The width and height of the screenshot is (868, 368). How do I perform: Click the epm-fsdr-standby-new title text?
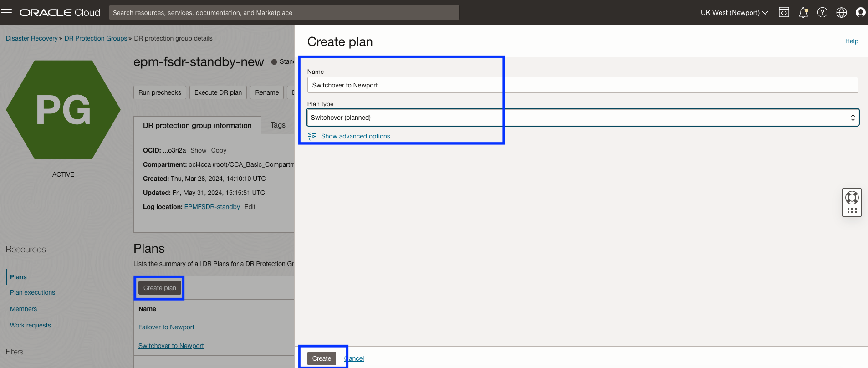coord(199,62)
